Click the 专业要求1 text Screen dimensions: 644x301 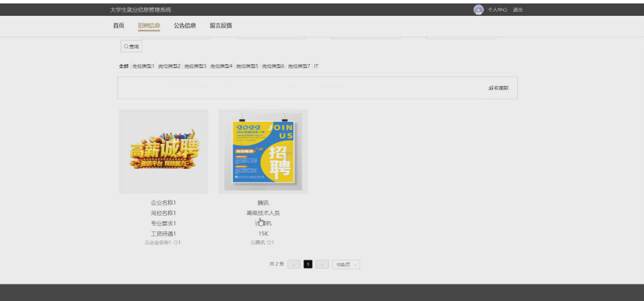coord(163,223)
